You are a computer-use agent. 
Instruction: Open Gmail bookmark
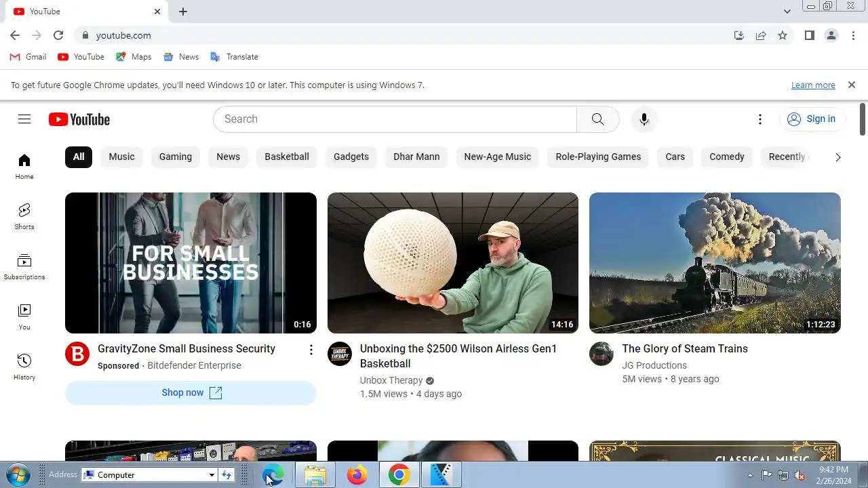point(28,57)
